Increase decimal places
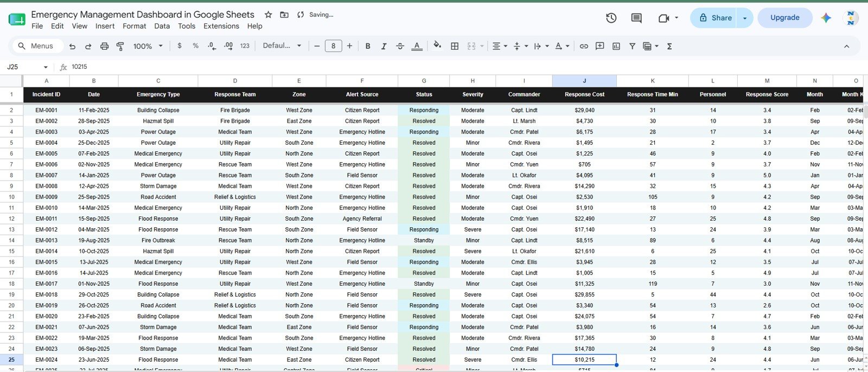 coord(228,46)
